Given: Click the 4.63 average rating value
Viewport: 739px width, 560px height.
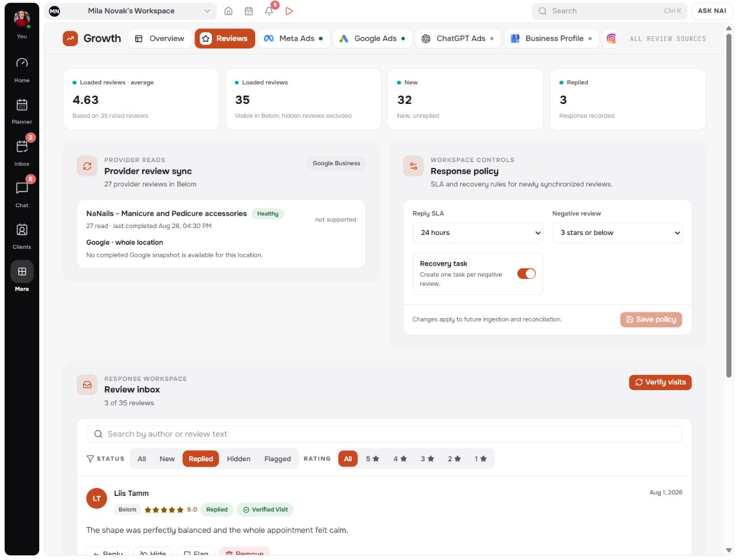Looking at the screenshot, I should pos(85,100).
